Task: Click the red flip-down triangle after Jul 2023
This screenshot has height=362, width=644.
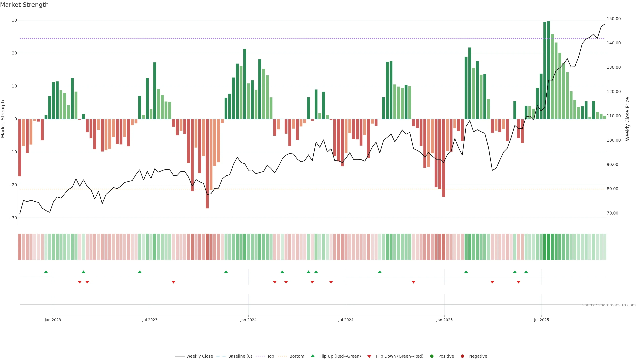Action: coord(174,282)
